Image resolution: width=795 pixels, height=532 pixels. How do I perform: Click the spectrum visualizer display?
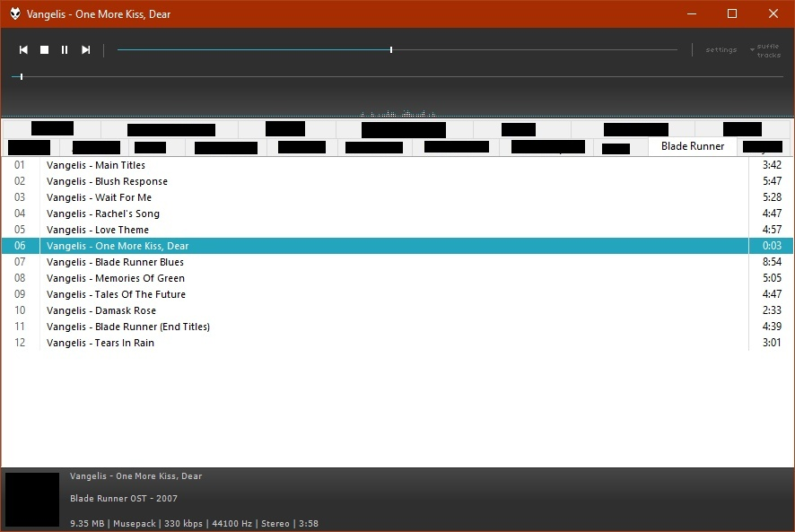(x=397, y=109)
